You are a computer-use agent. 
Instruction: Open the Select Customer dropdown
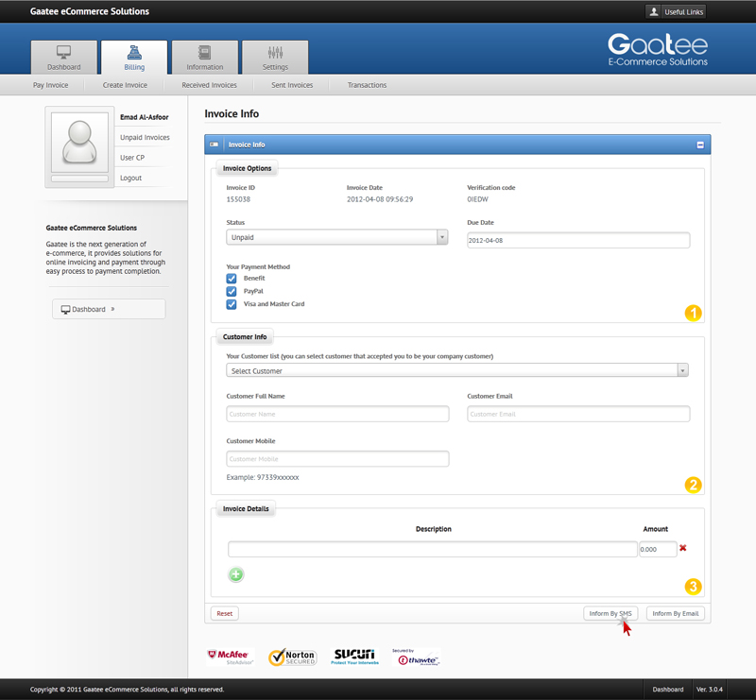pyautogui.click(x=457, y=370)
